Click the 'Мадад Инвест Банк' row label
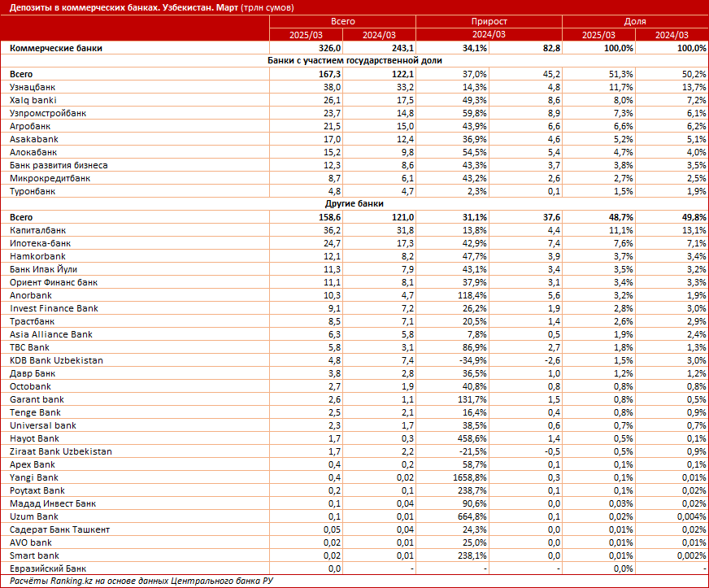This screenshot has height=588, width=709. pos(53,504)
